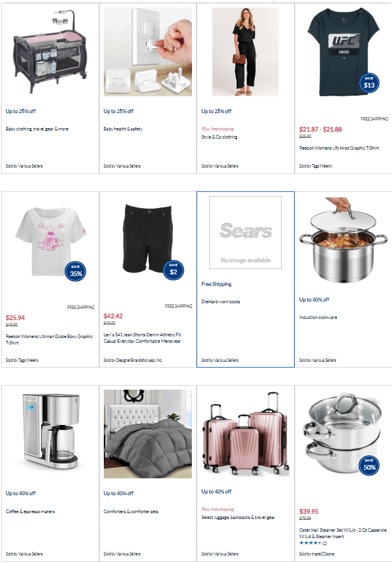Open the coffee maker product image
This screenshot has width=392, height=563.
click(x=50, y=432)
